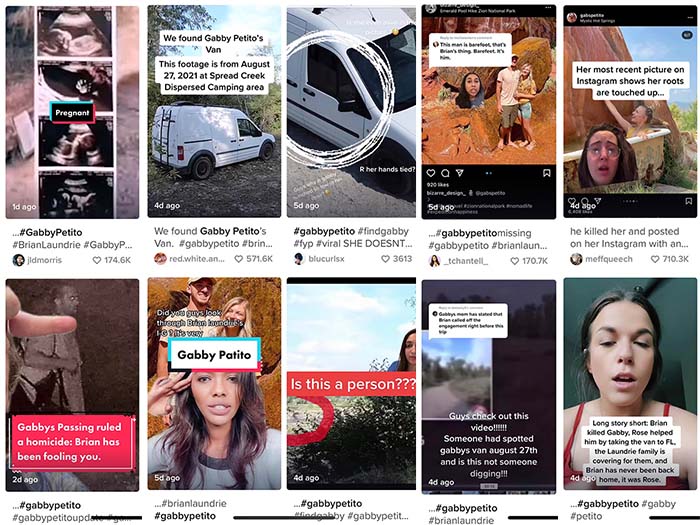Click heart icon next to 571.6K
Screen dimensions: 700x525
239,259
